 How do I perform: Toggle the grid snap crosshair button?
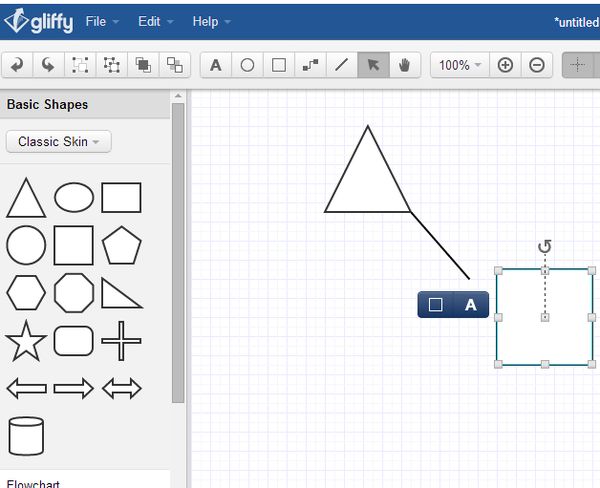[577, 65]
